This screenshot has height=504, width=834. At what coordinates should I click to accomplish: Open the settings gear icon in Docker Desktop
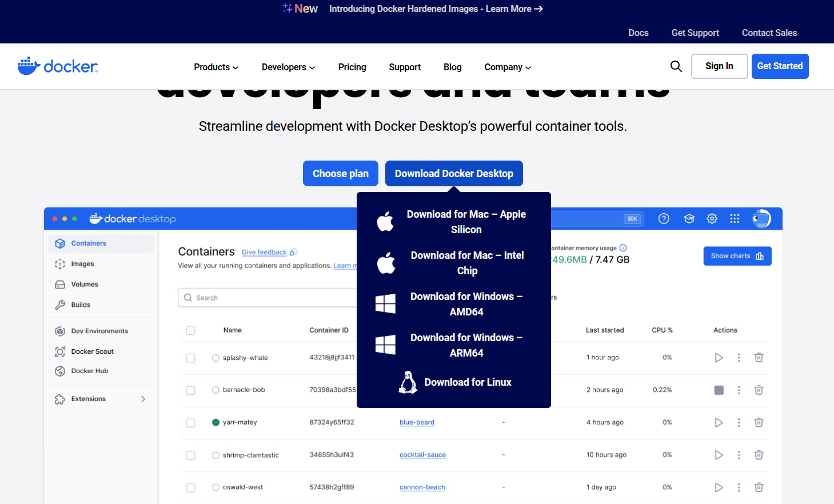[712, 218]
